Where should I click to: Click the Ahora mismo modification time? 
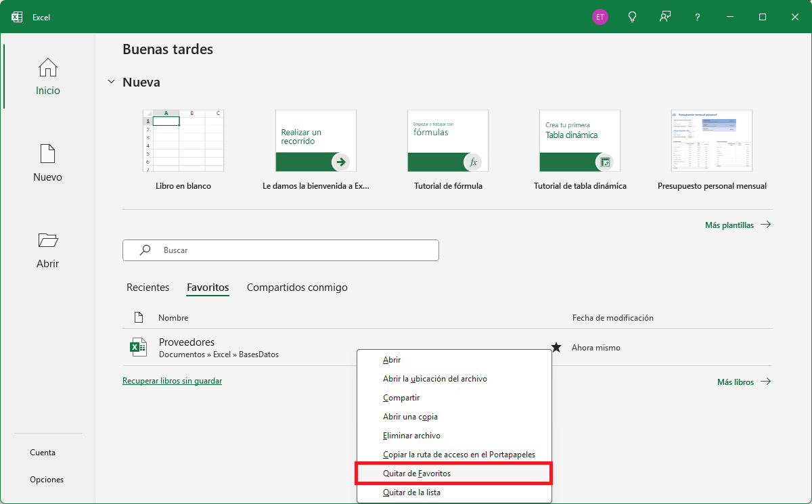(x=596, y=348)
